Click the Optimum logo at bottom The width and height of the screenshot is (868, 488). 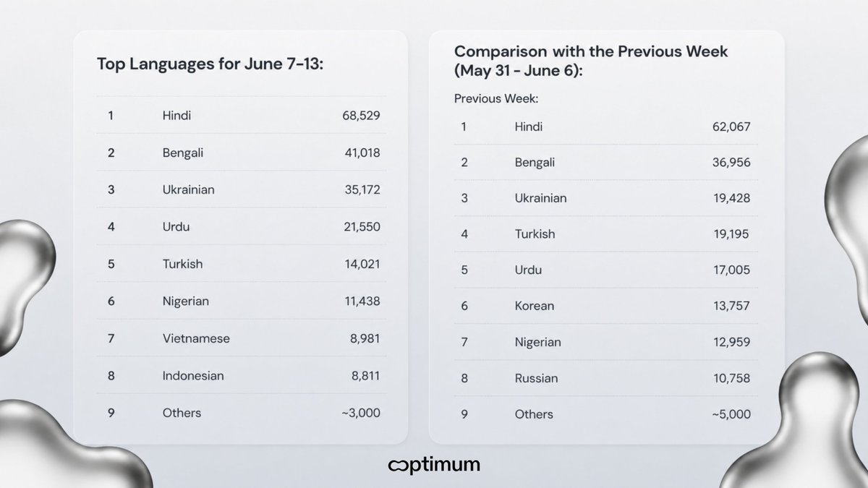(434, 464)
